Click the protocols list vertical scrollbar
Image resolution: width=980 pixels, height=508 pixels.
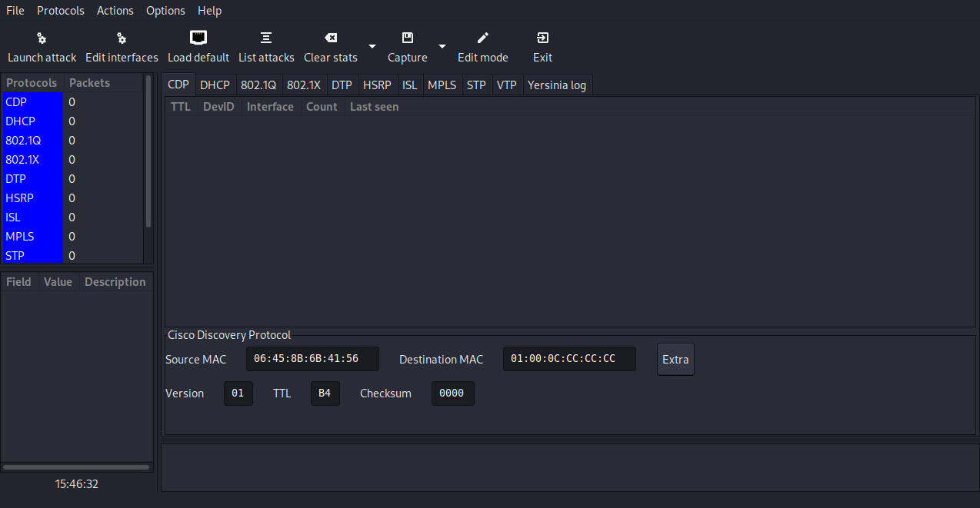coord(148,151)
